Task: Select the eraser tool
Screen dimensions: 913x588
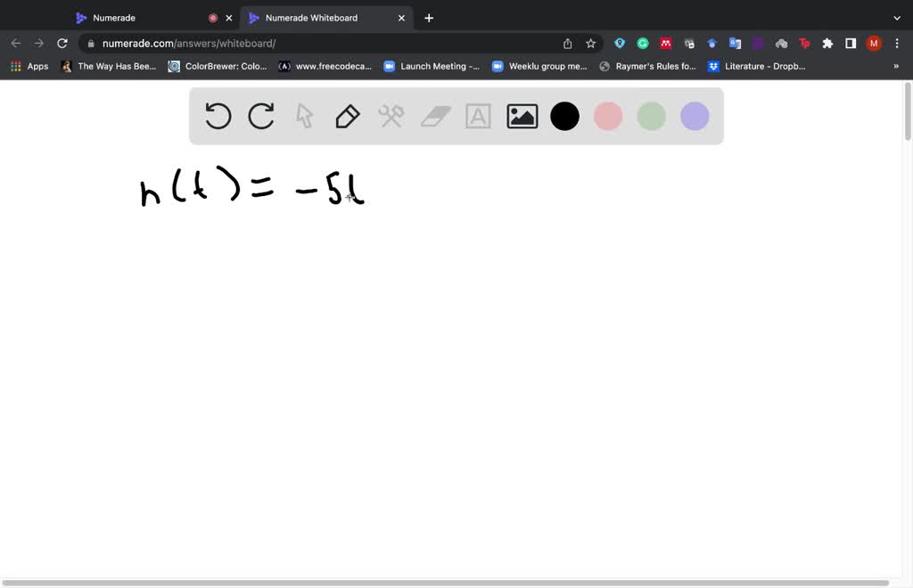Action: (435, 116)
